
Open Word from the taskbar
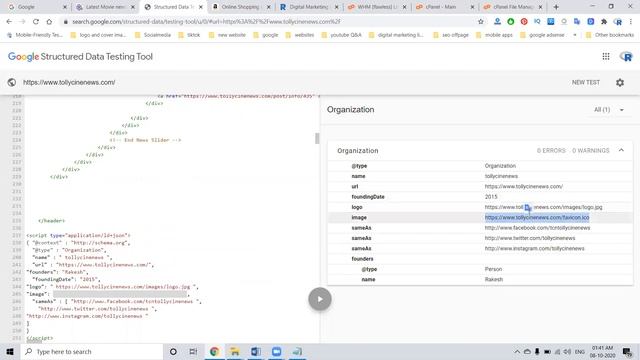[x=256, y=351]
